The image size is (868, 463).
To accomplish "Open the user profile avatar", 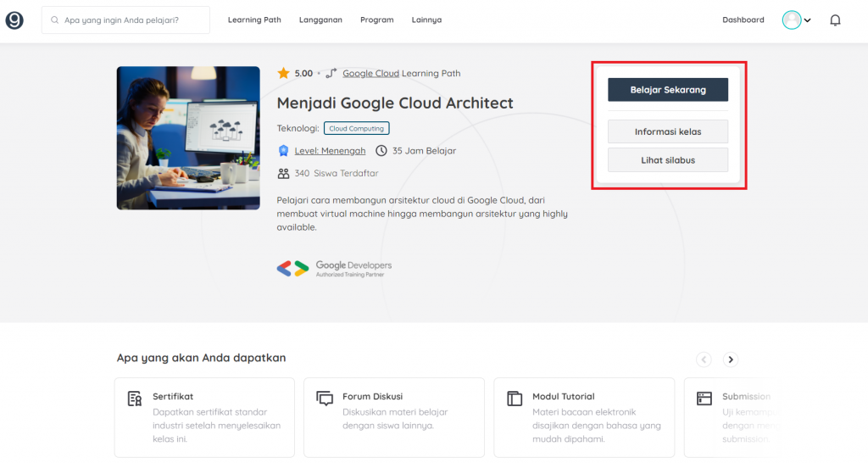I will tap(791, 20).
